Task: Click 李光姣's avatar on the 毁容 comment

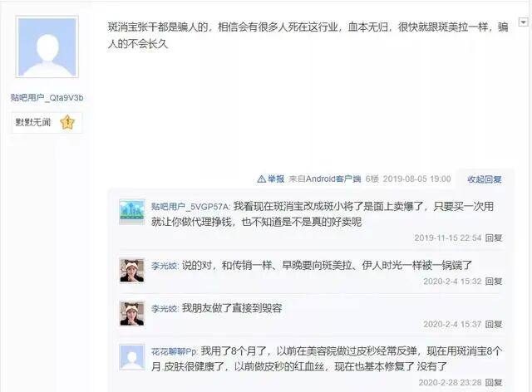Action: pyautogui.click(x=132, y=314)
